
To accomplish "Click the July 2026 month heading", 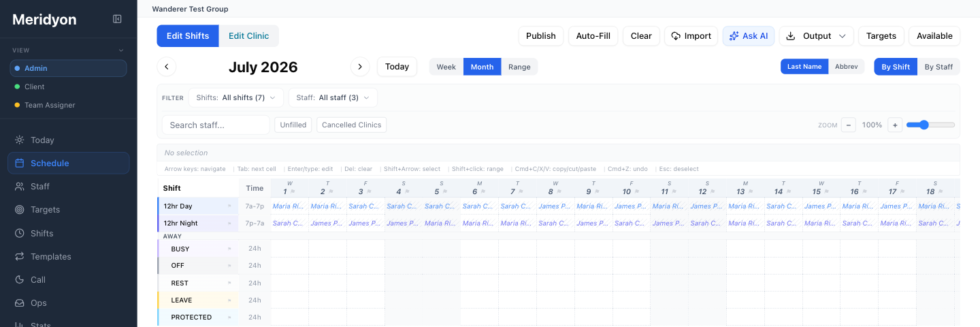I will (263, 67).
